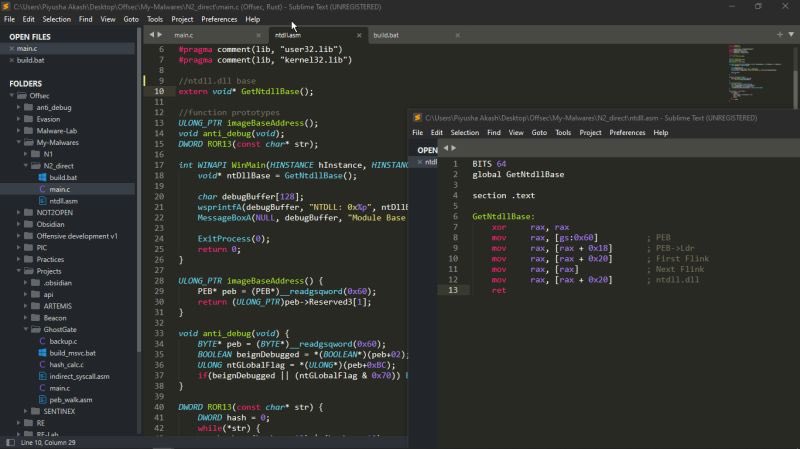The width and height of the screenshot is (800, 449).
Task: Add new tab with plus icon
Action: pyautogui.click(x=780, y=35)
